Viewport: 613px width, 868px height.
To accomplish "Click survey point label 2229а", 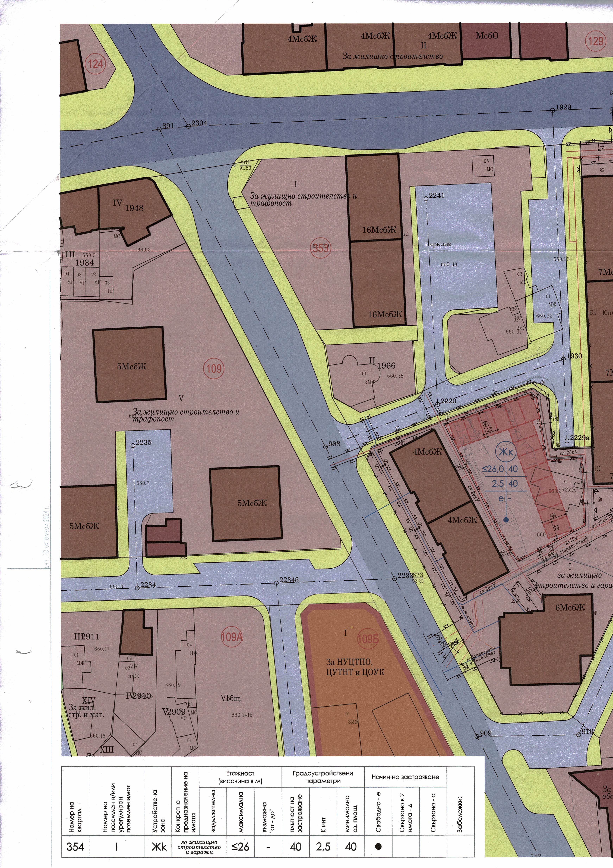I will pos(580,438).
